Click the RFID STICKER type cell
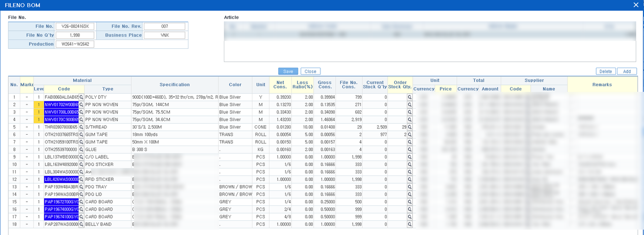The width and height of the screenshot is (644, 235). coord(108,179)
